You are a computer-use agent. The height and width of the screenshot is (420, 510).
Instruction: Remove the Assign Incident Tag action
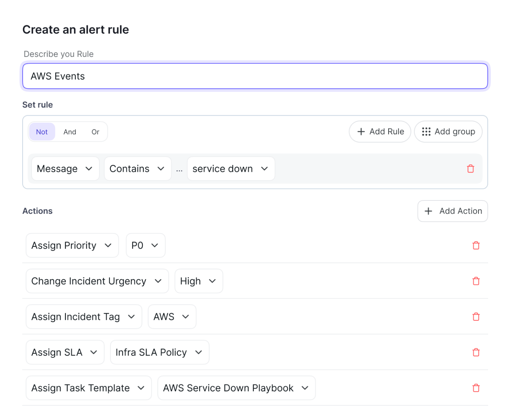click(476, 316)
